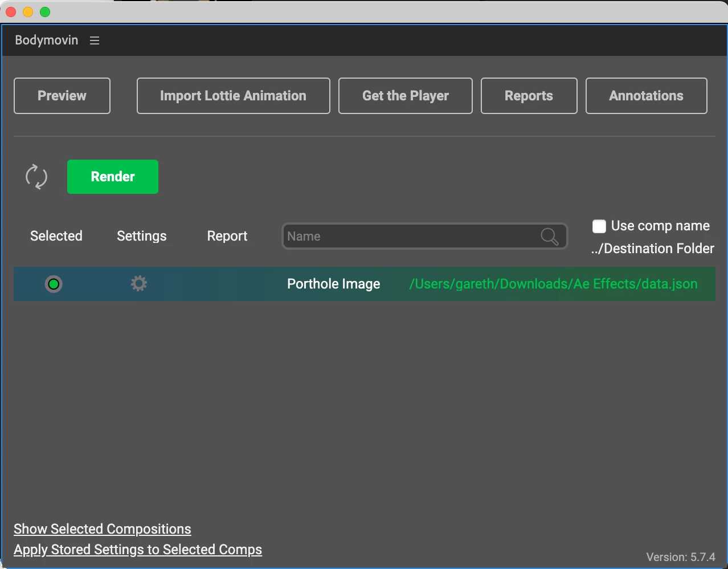Maximize window with green titlebar button
Viewport: 728px width, 569px height.
(x=45, y=12)
